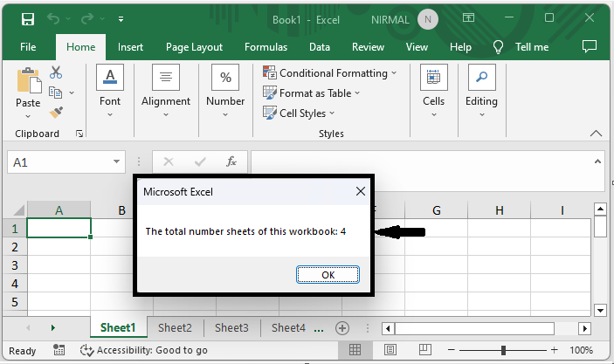
Task: Open the Editing group search icon
Action: point(480,79)
